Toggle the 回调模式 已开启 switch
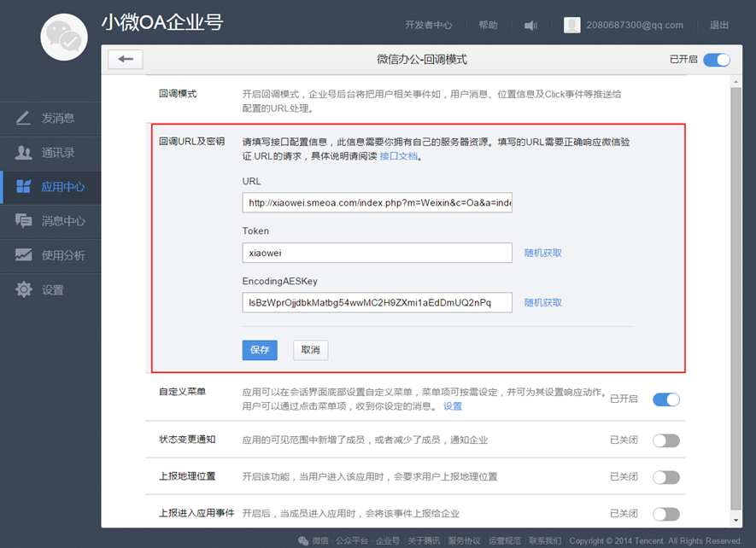Screen dimensions: 756x548 717,59
